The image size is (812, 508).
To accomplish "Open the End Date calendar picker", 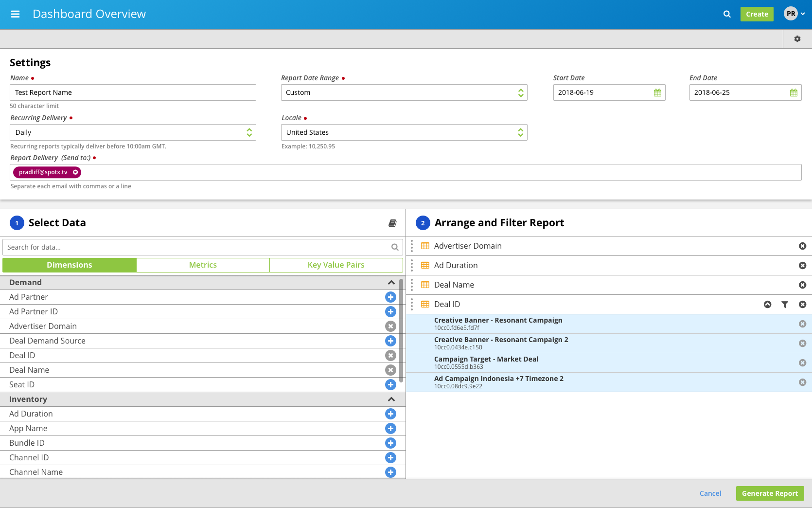I will click(x=794, y=92).
